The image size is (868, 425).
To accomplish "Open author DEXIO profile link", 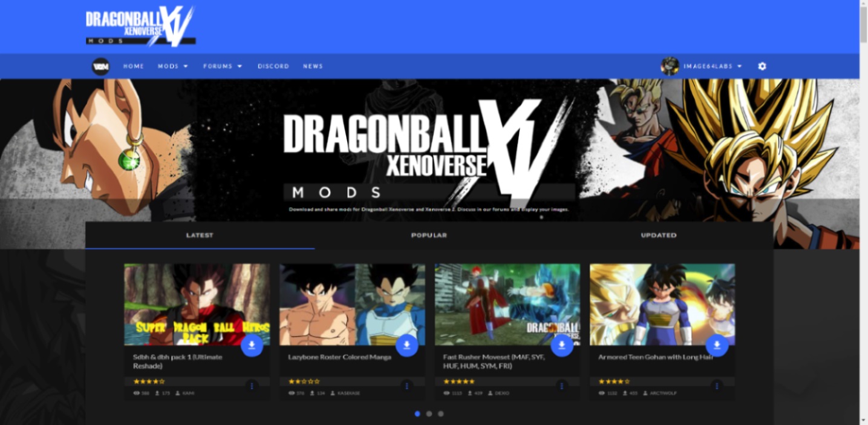I will coord(501,394).
